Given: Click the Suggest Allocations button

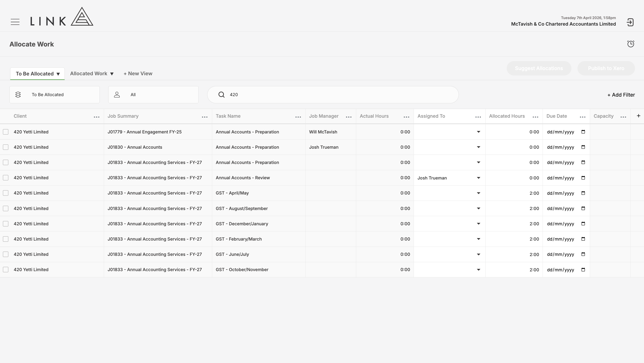Looking at the screenshot, I should [539, 68].
